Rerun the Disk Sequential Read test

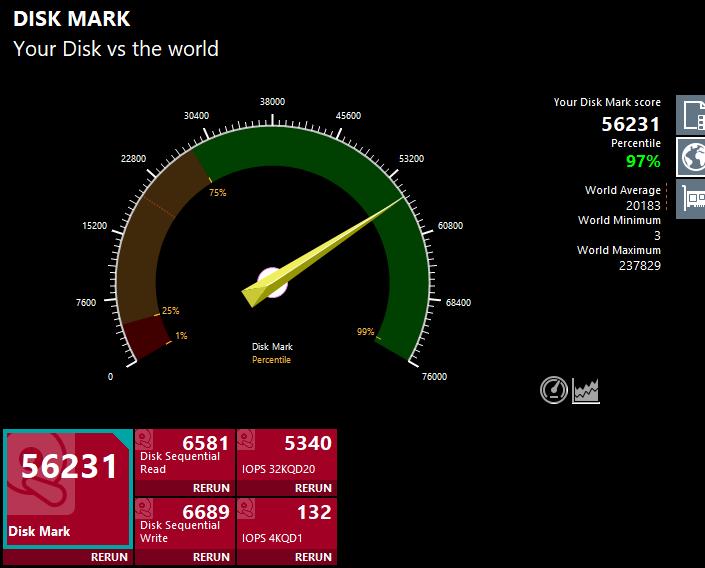[211, 488]
